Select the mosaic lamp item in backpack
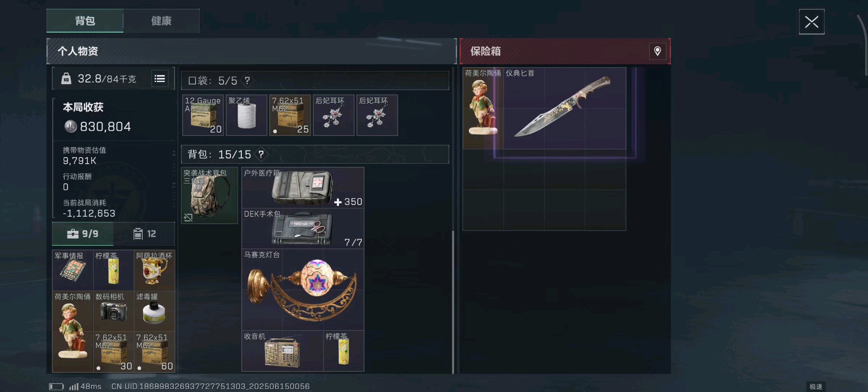The width and height of the screenshot is (868, 392). (303, 290)
